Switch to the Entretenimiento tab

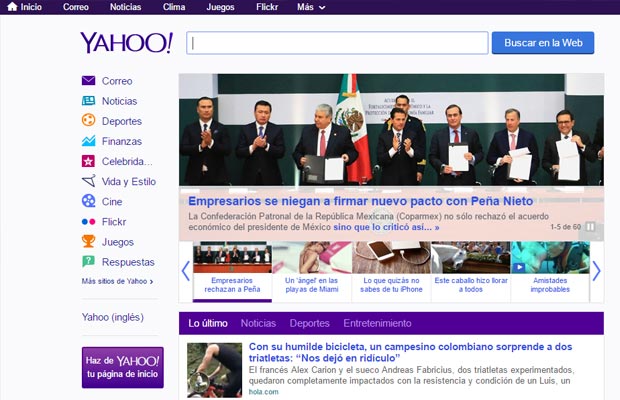(377, 323)
